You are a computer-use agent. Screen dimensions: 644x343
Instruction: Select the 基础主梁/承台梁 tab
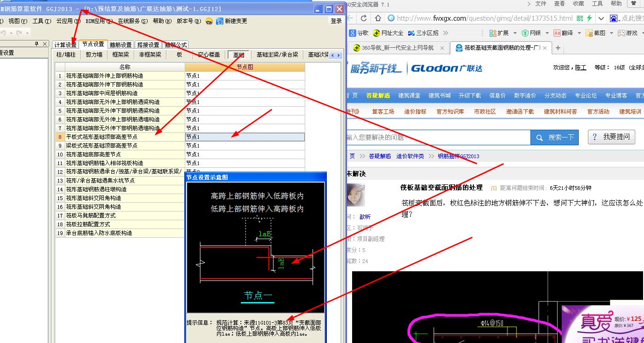[x=277, y=55]
